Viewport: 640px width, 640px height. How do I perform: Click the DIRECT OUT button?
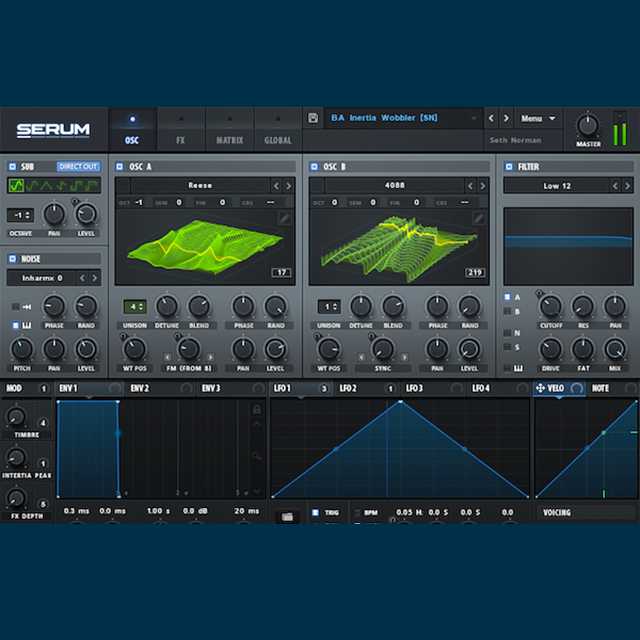(x=78, y=167)
